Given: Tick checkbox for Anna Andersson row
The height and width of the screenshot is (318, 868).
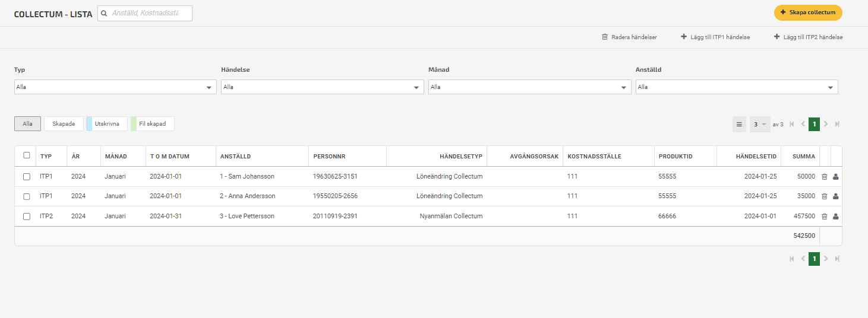Looking at the screenshot, I should click(26, 196).
